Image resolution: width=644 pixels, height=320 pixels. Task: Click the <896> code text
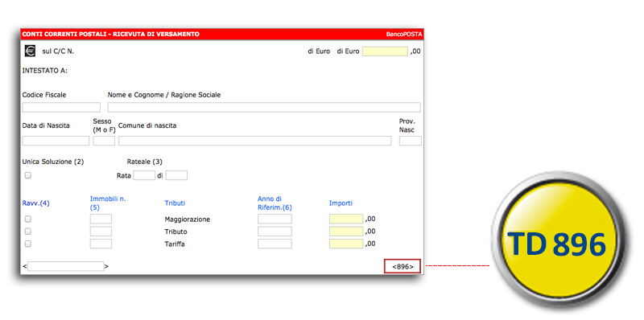[x=402, y=266]
